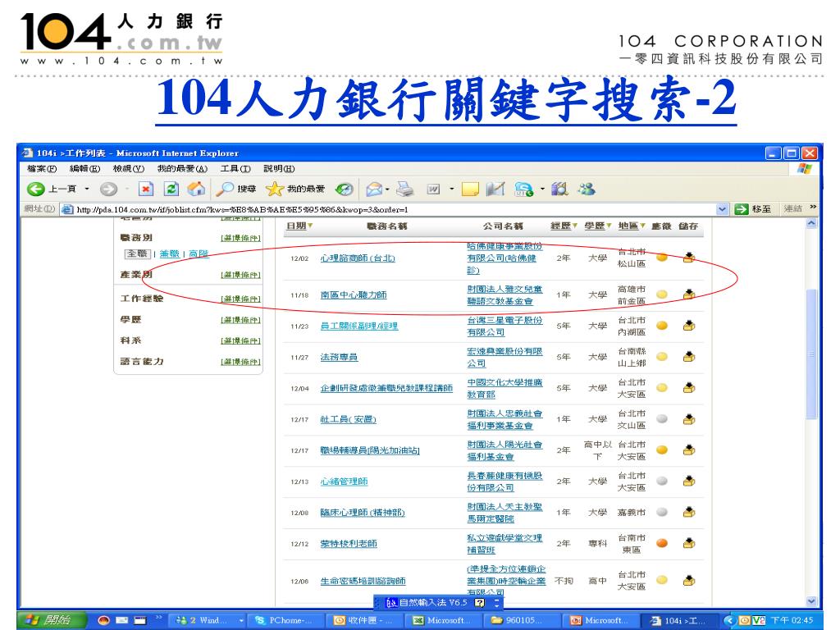Open the Mail icon dropdown arrow
Viewport: 840px width, 630px height.
(387, 189)
